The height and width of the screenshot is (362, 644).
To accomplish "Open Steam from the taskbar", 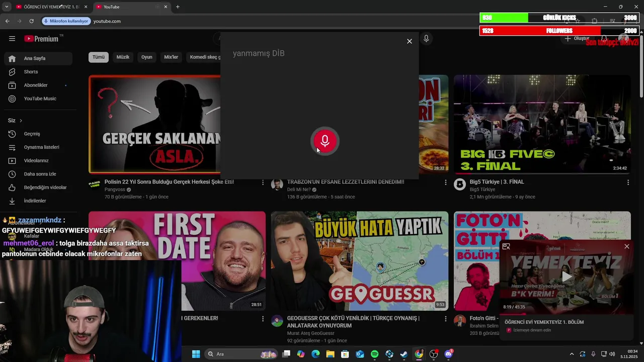I will tap(404, 354).
